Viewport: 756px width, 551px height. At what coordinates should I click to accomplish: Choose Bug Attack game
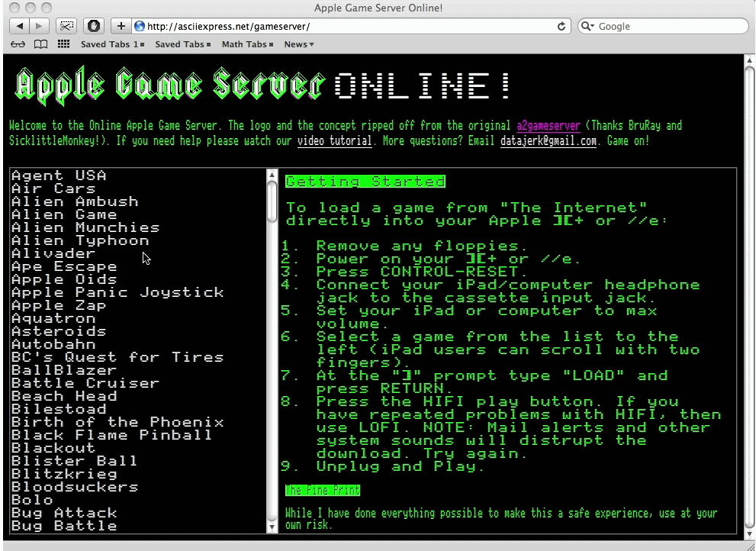(64, 514)
